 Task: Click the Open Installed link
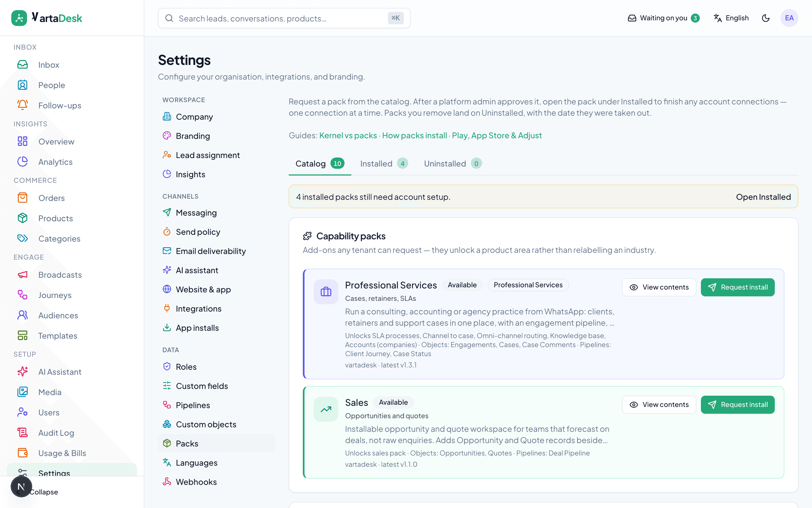click(763, 197)
